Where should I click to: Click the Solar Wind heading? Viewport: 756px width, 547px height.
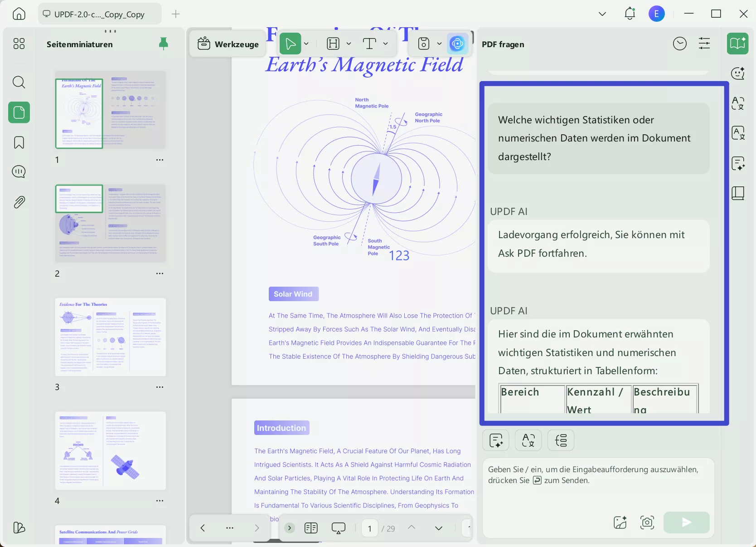click(x=294, y=294)
